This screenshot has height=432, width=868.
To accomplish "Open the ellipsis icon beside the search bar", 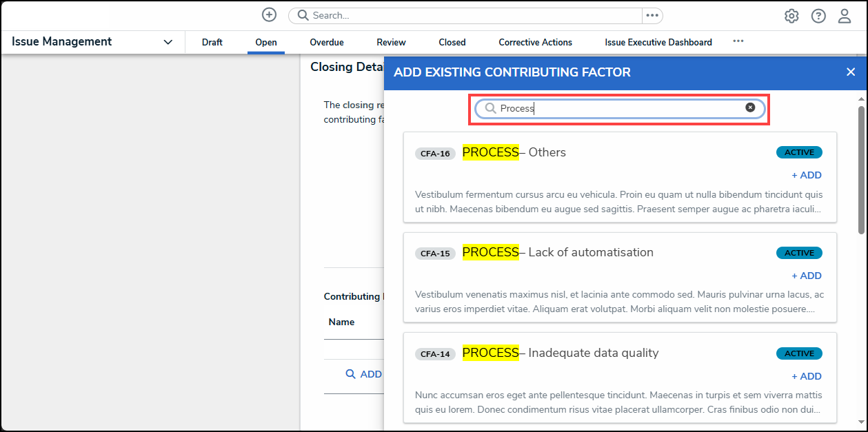I will 652,15.
